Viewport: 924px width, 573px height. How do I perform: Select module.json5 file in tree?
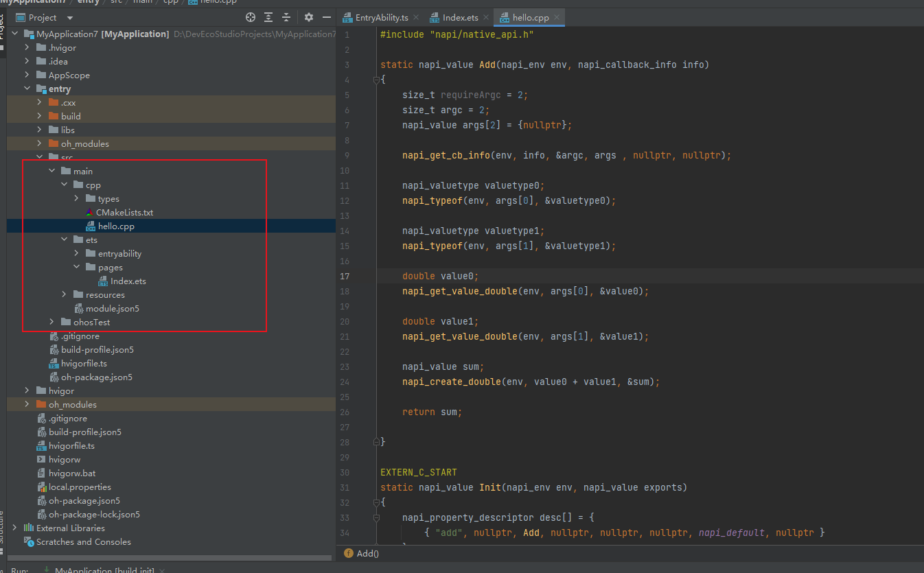click(112, 308)
